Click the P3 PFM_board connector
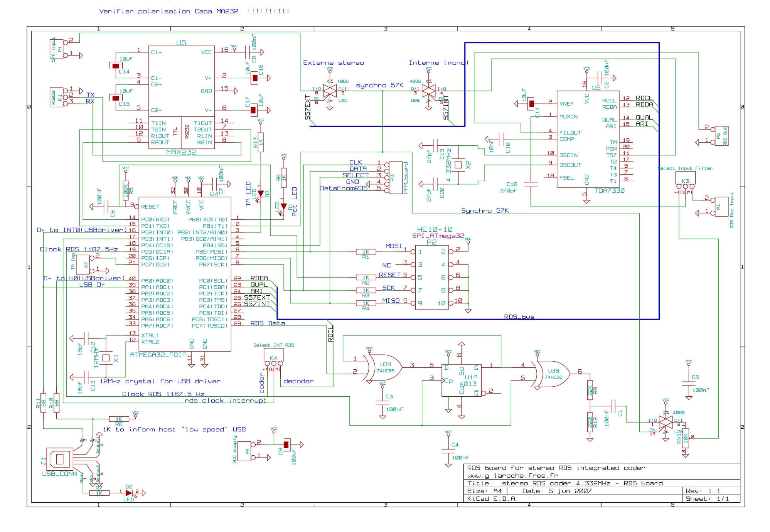 coord(395,178)
